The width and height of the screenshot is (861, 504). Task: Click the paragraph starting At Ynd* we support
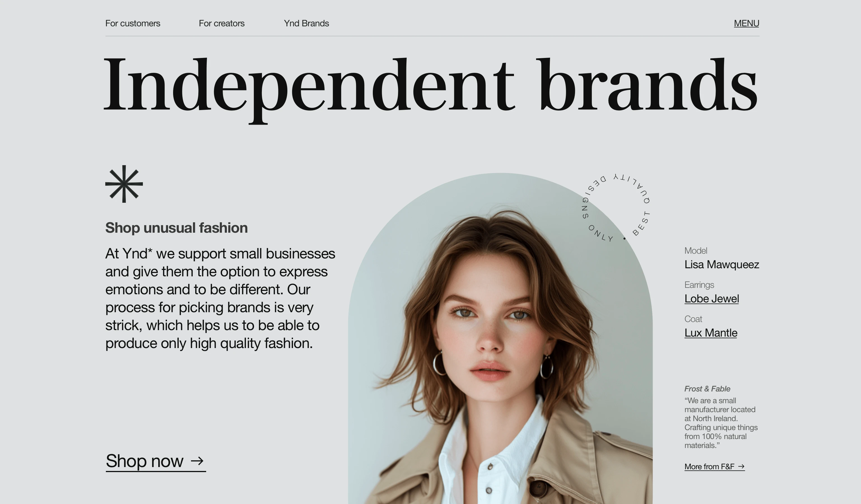(220, 298)
